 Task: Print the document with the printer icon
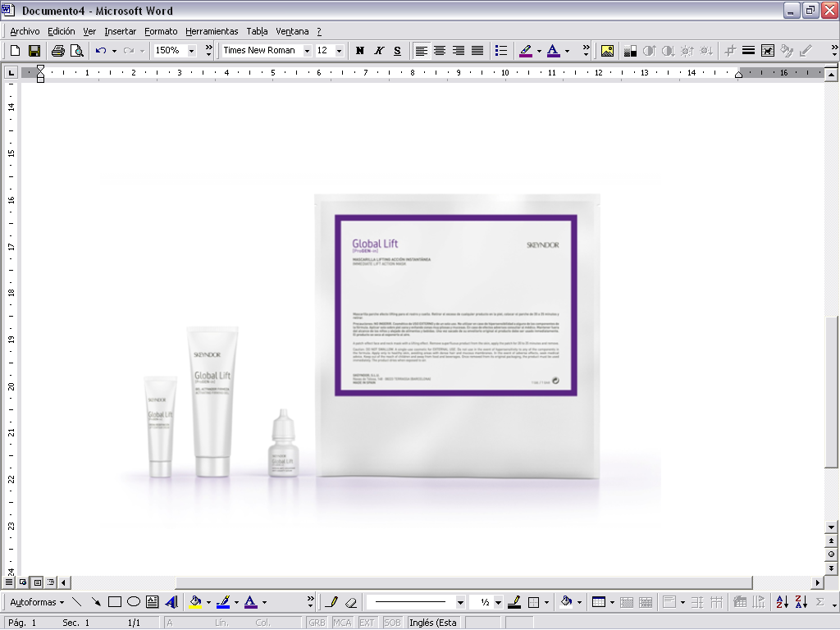pos(58,51)
